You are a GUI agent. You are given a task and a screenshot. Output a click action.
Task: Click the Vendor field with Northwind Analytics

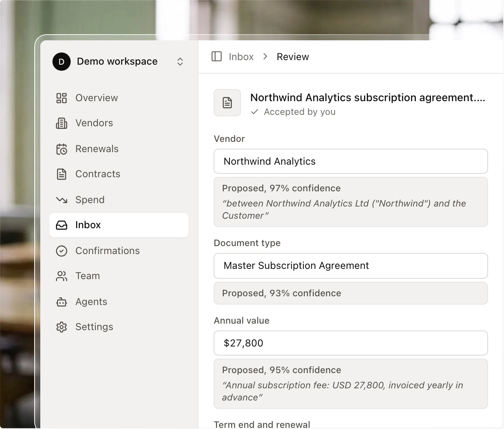pyautogui.click(x=351, y=161)
